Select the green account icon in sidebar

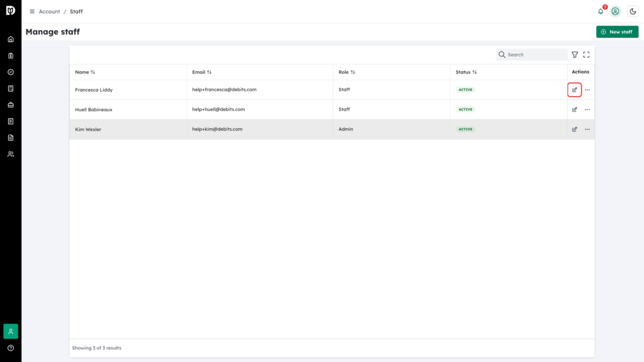(11, 331)
